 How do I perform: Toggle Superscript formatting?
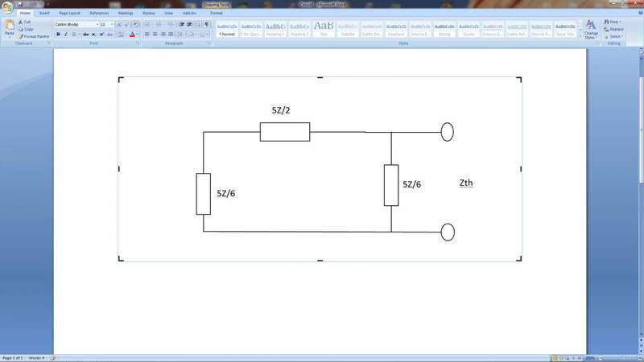coord(101,35)
